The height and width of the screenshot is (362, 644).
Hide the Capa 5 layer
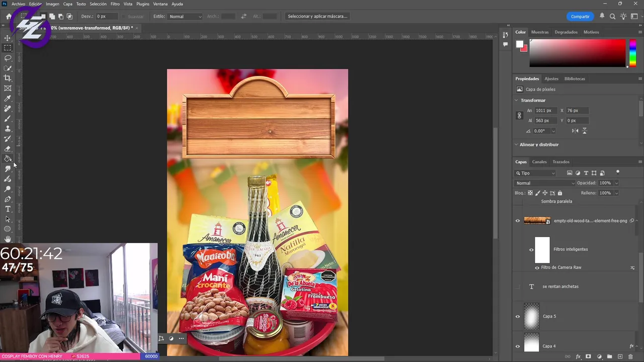point(517,316)
